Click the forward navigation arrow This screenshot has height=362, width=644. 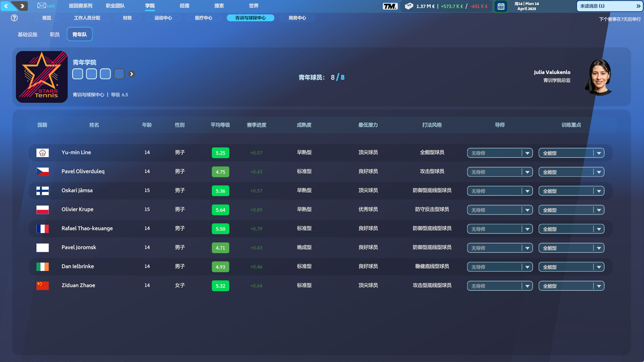pos(22,6)
